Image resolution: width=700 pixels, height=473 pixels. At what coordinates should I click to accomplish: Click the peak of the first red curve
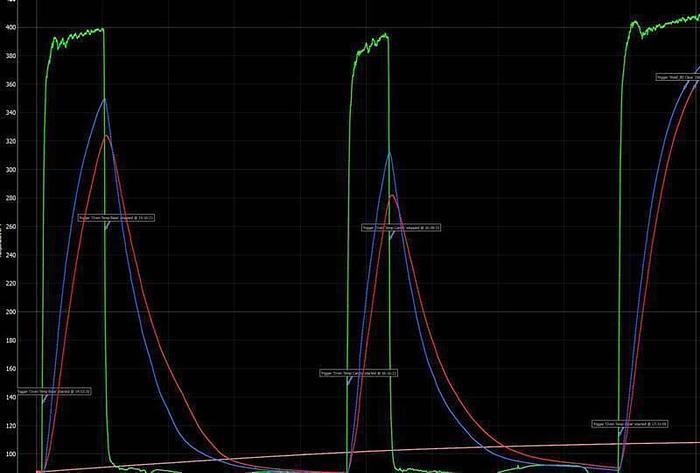pos(108,136)
